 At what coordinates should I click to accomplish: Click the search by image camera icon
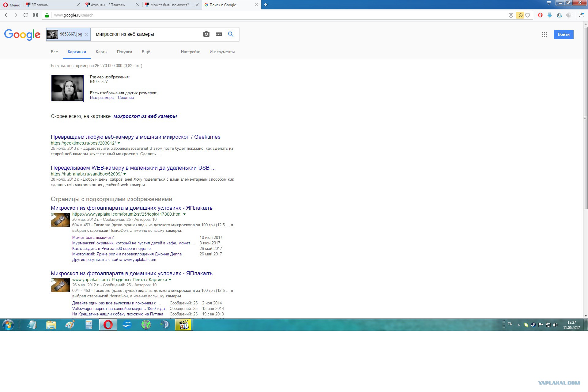coord(206,34)
